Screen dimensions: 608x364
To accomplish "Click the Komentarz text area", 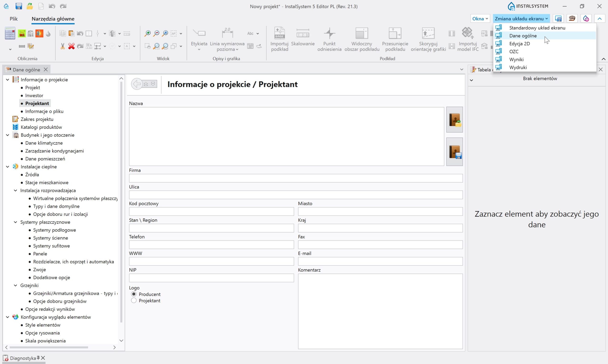I will [x=380, y=311].
